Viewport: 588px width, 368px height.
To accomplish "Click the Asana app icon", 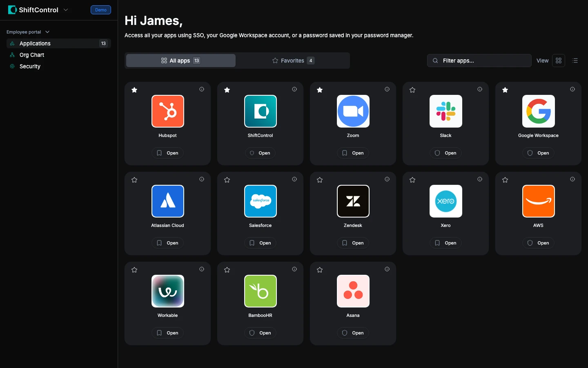I will [353, 291].
